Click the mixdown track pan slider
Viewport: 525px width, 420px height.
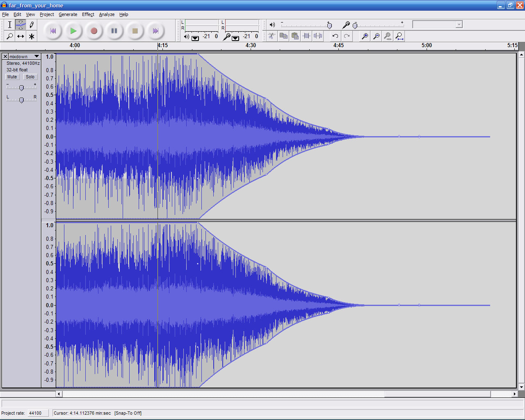(x=21, y=100)
